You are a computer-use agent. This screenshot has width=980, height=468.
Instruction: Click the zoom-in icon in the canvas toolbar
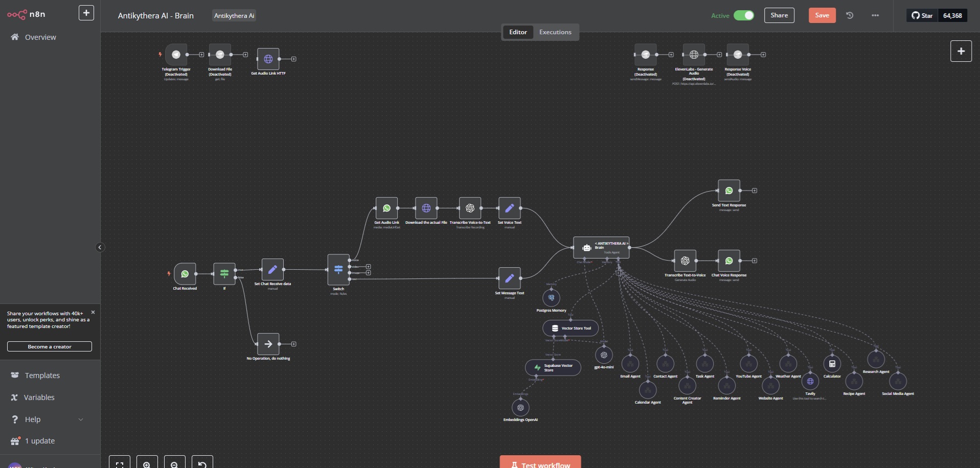[x=147, y=464]
